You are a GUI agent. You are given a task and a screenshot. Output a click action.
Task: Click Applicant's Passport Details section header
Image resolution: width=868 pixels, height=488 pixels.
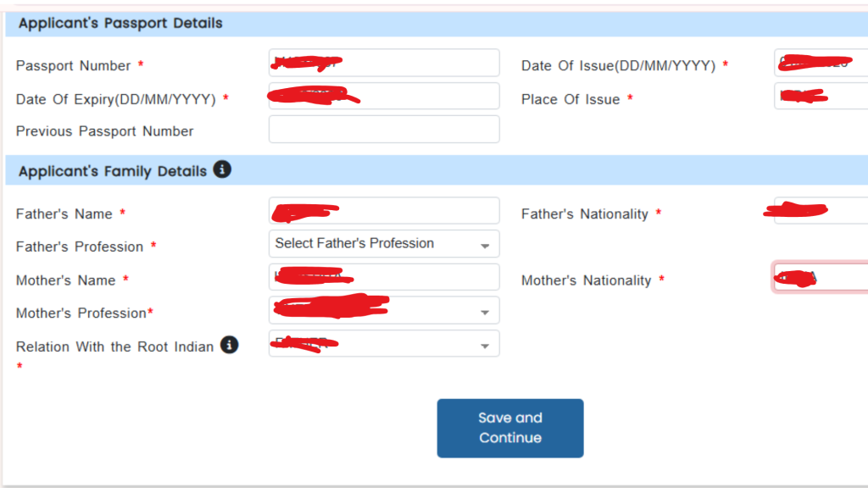click(120, 24)
